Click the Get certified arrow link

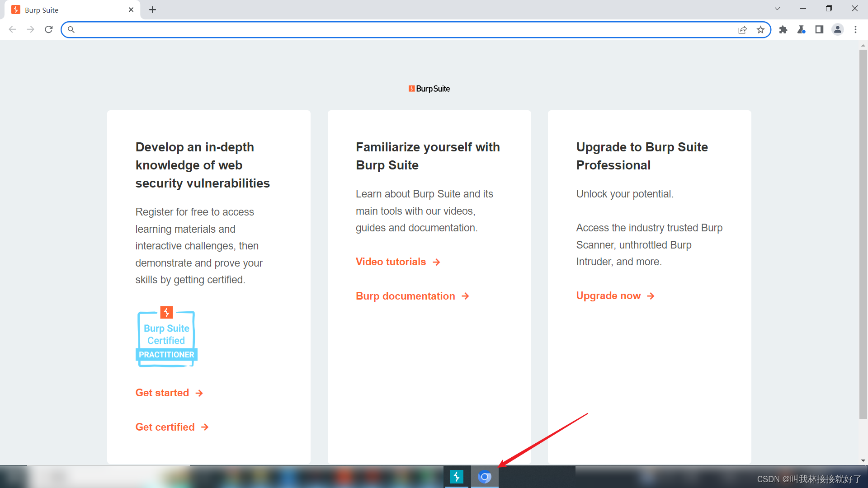point(172,427)
